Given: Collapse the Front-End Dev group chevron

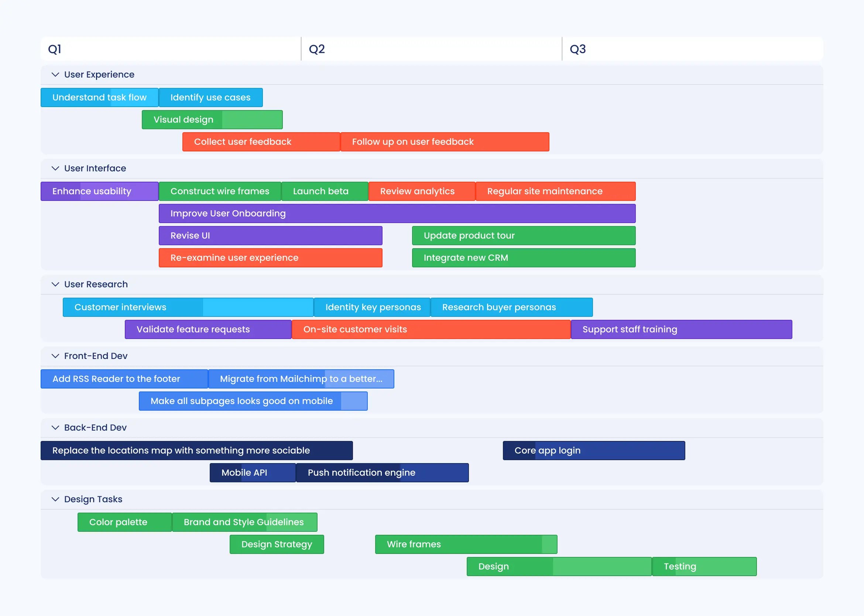Looking at the screenshot, I should [55, 356].
